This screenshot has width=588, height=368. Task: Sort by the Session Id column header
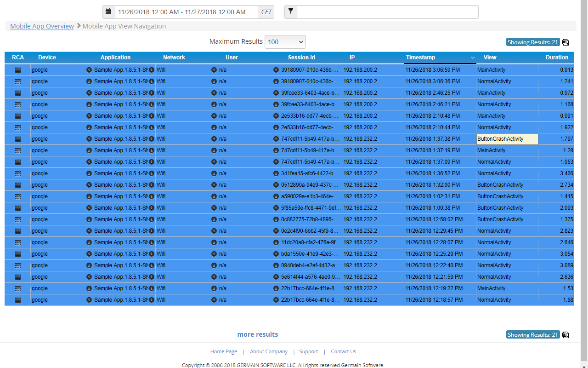tap(301, 57)
